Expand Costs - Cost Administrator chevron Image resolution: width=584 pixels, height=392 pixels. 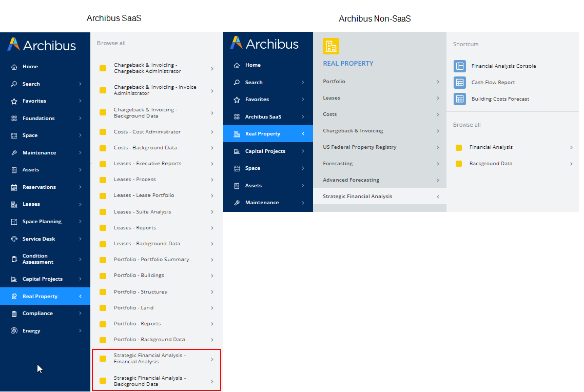click(212, 132)
